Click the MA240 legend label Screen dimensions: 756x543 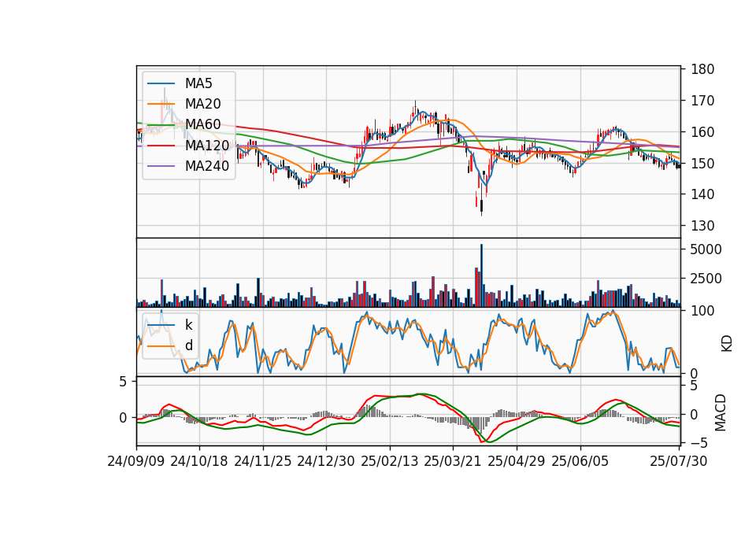tap(207, 166)
